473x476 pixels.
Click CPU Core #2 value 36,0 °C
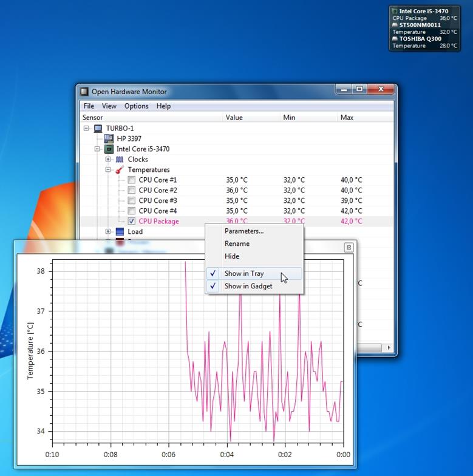point(237,191)
